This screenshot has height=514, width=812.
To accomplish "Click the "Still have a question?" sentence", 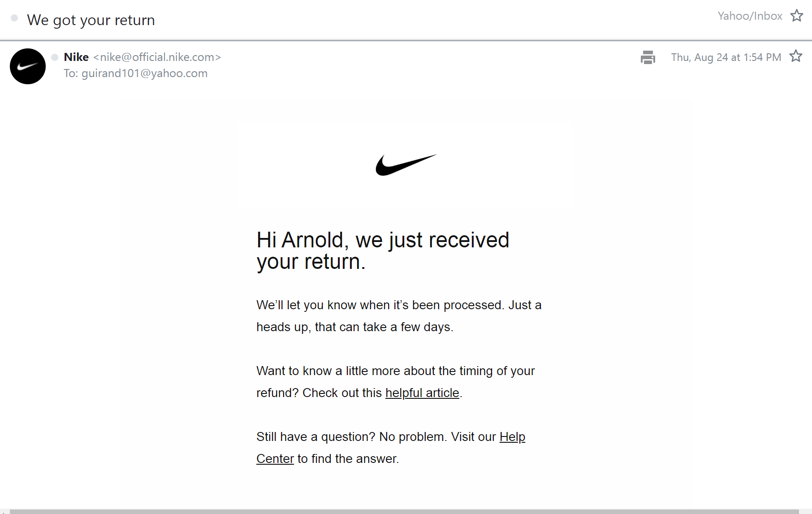I will coord(376,437).
